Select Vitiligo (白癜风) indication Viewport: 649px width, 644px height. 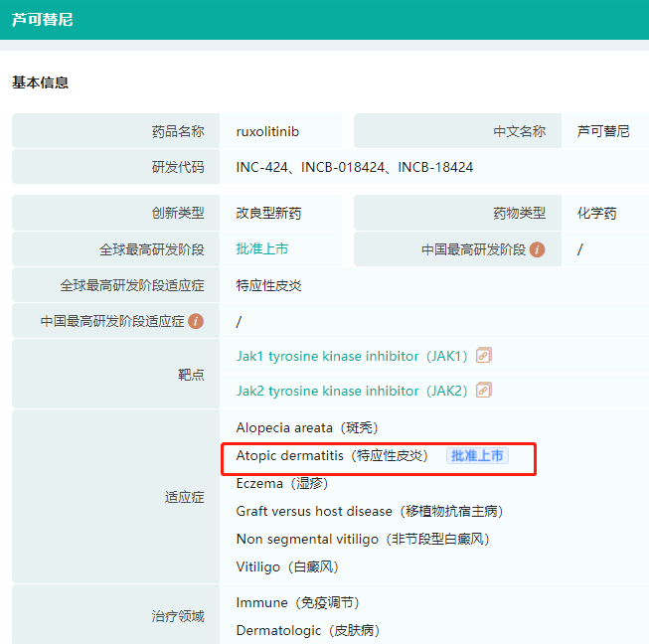pos(287,566)
